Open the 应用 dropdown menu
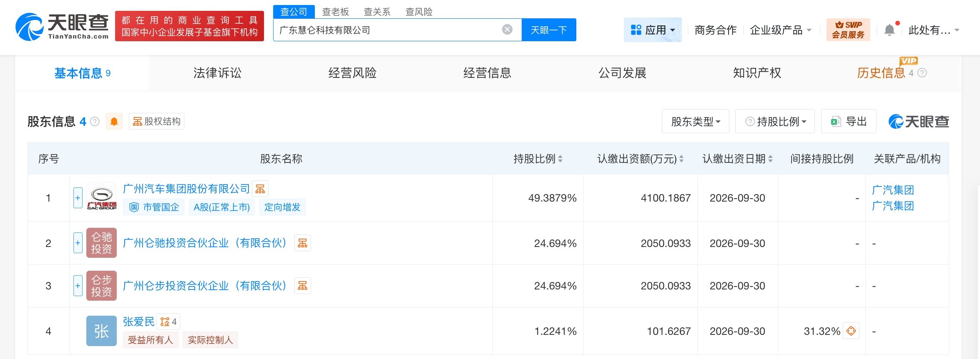Screen dimensions: 980x359 point(653,30)
